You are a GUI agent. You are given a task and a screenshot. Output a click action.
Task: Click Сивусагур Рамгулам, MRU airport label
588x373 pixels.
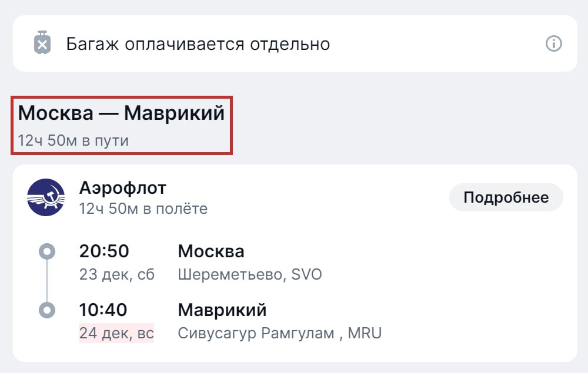coord(279,333)
